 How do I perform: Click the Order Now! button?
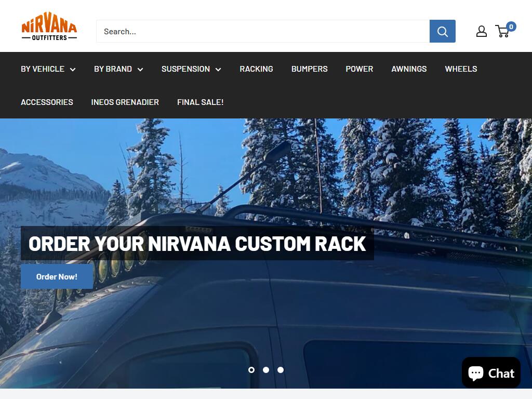[57, 276]
